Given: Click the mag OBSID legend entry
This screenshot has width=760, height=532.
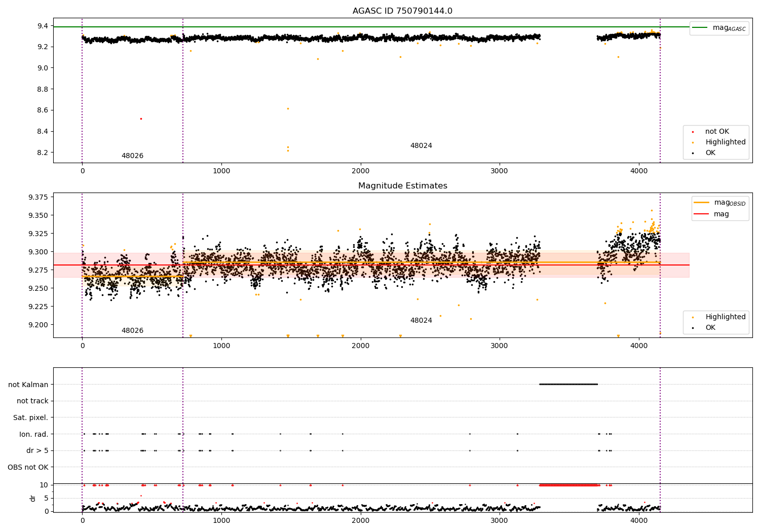Looking at the screenshot, I should [719, 203].
